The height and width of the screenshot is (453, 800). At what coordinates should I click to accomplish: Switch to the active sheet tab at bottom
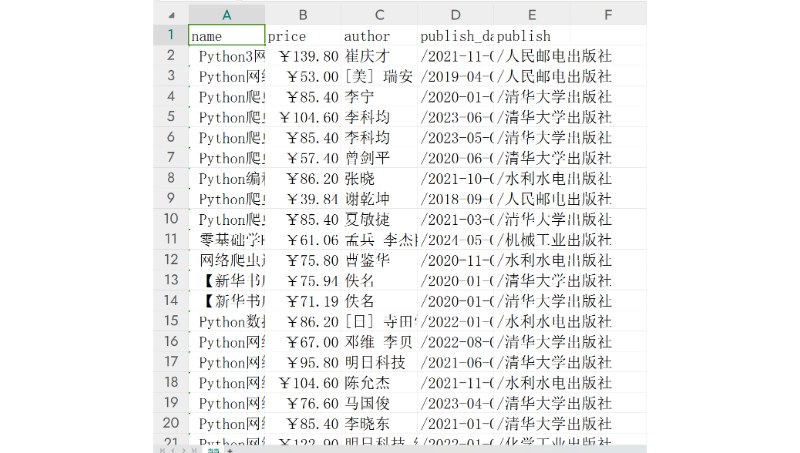click(212, 449)
